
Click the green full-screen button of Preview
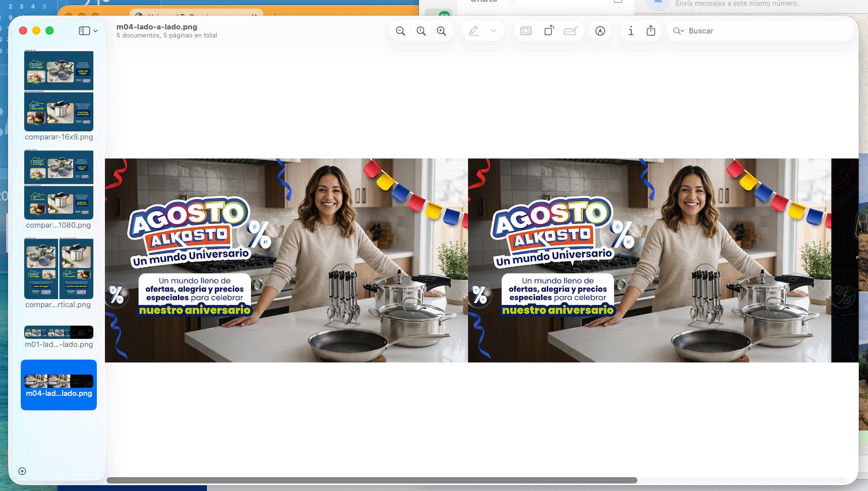50,31
